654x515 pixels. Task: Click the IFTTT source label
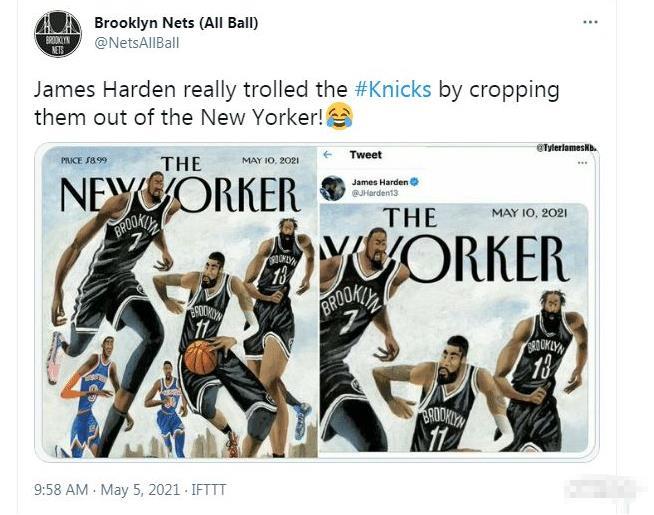coord(208,489)
